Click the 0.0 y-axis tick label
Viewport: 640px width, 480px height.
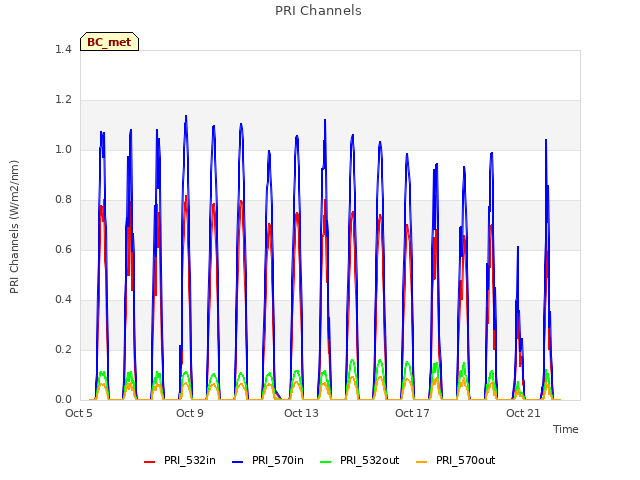pos(63,400)
